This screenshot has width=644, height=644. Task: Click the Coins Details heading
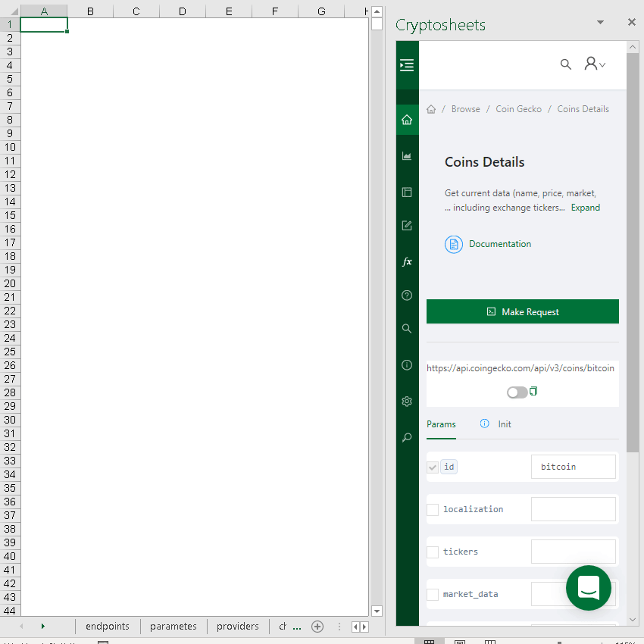[x=484, y=162]
